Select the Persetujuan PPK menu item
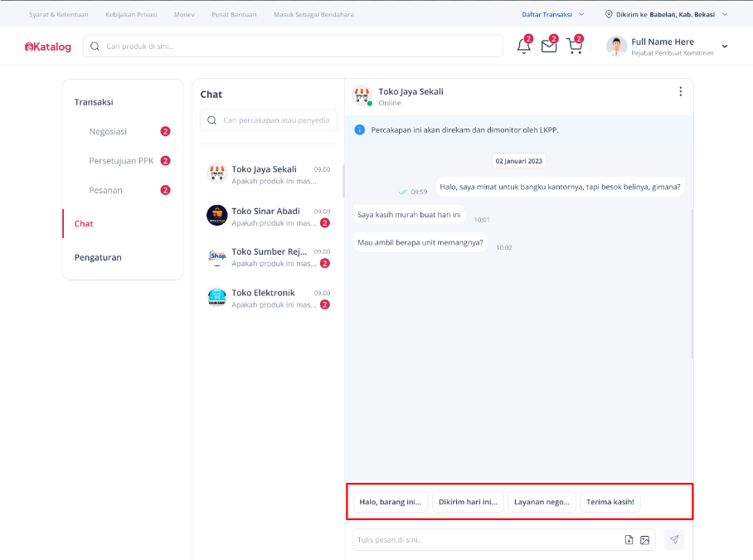This screenshot has width=753, height=560. [121, 161]
